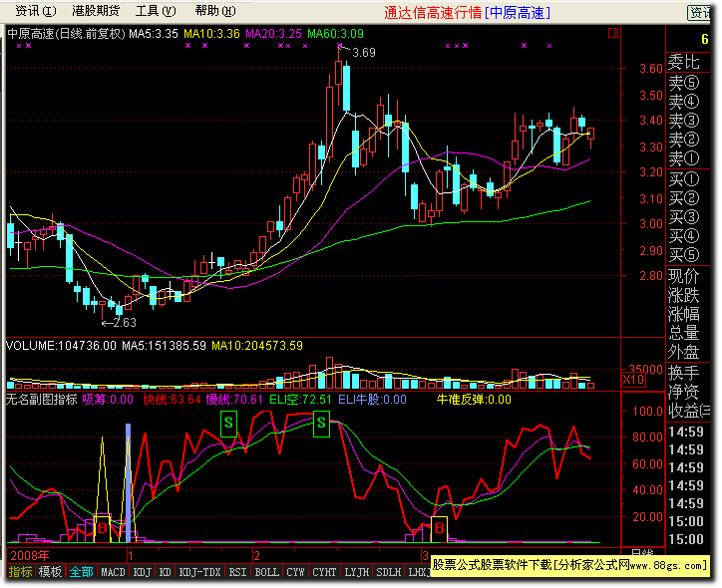
Task: Click the ELI空:72.51 indicator value
Action: pos(300,400)
